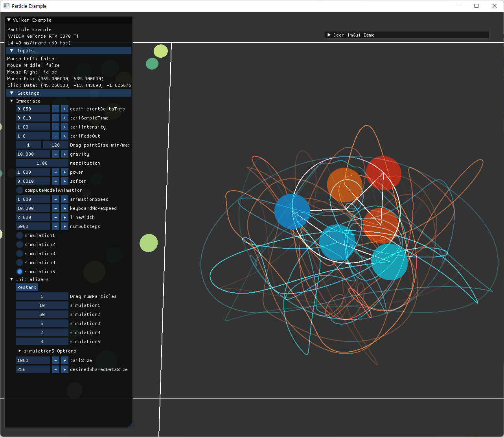The height and width of the screenshot is (437, 504).
Task: Increase power with plus button
Action: coord(64,172)
